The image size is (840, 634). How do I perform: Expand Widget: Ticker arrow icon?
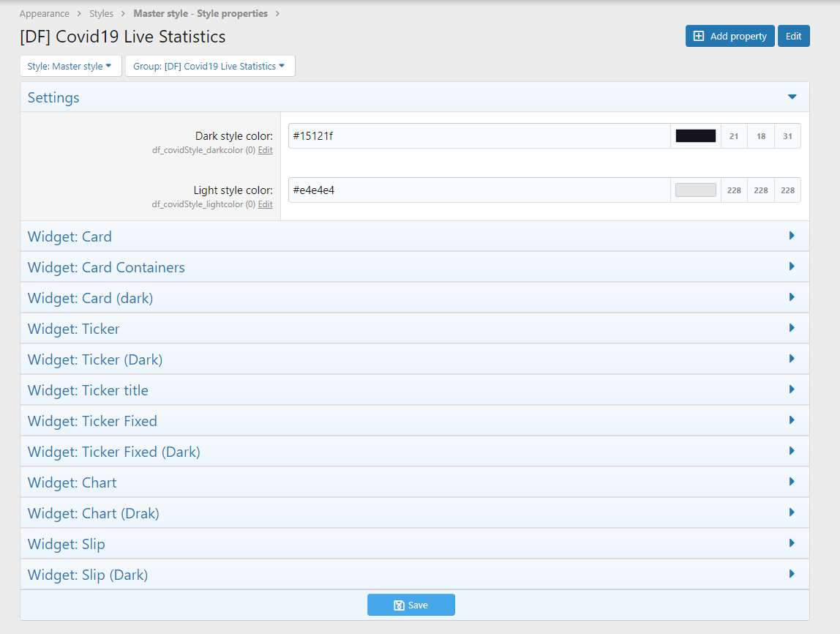(x=792, y=328)
